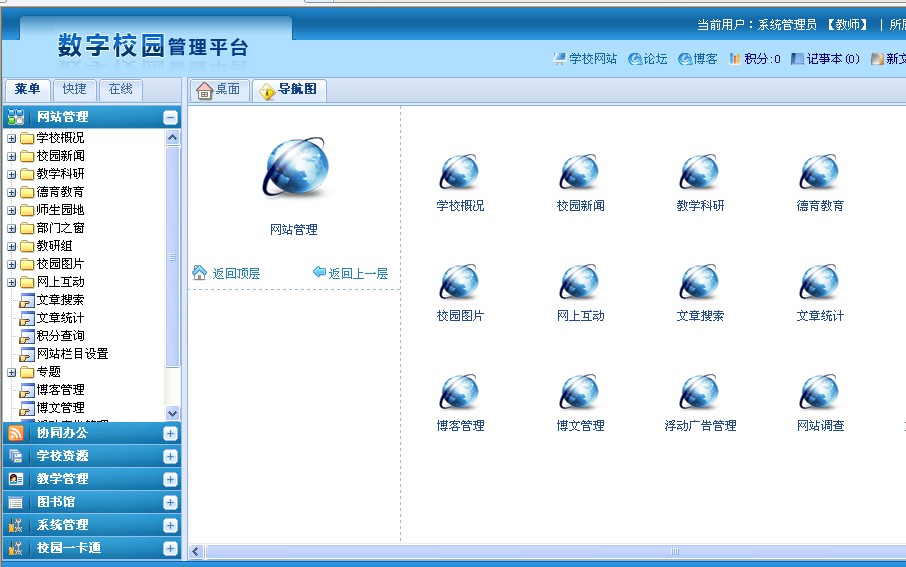The image size is (906, 567).
Task: Expand the 系统管理 section plus button
Action: pos(170,525)
